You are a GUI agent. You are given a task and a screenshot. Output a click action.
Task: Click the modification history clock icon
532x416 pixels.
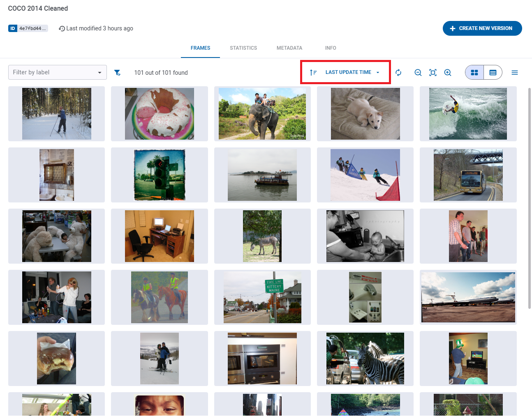pos(62,28)
